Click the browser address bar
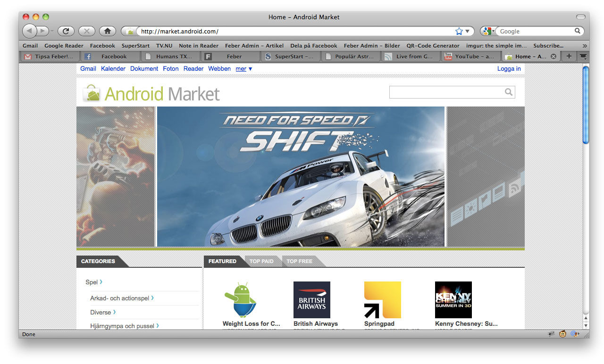604x364 pixels. [297, 32]
